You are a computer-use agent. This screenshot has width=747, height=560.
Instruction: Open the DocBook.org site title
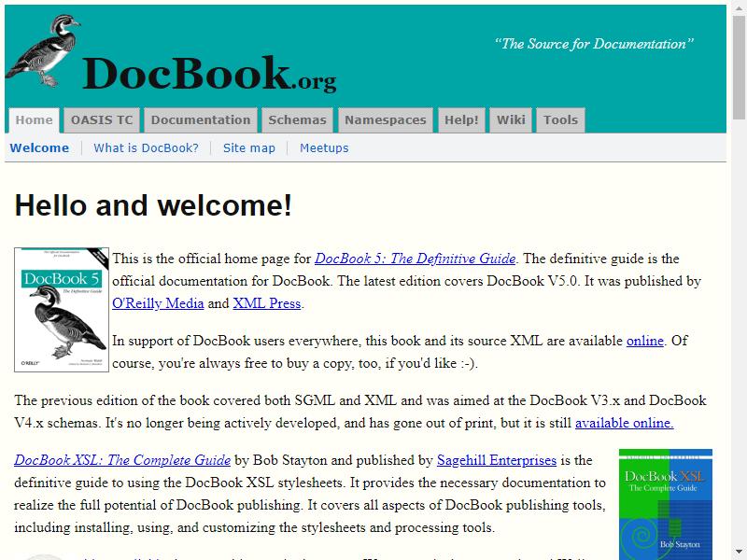(x=209, y=74)
